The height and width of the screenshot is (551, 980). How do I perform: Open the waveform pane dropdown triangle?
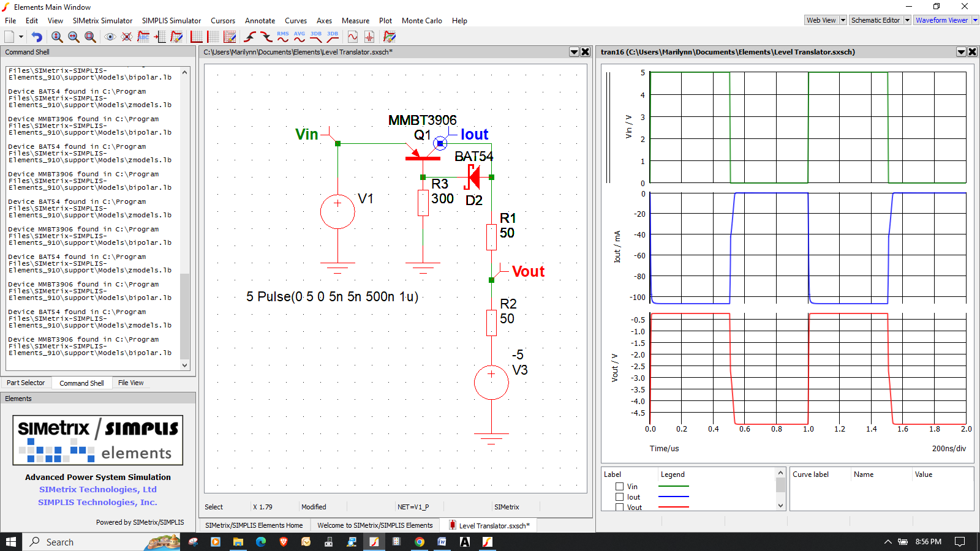point(961,52)
